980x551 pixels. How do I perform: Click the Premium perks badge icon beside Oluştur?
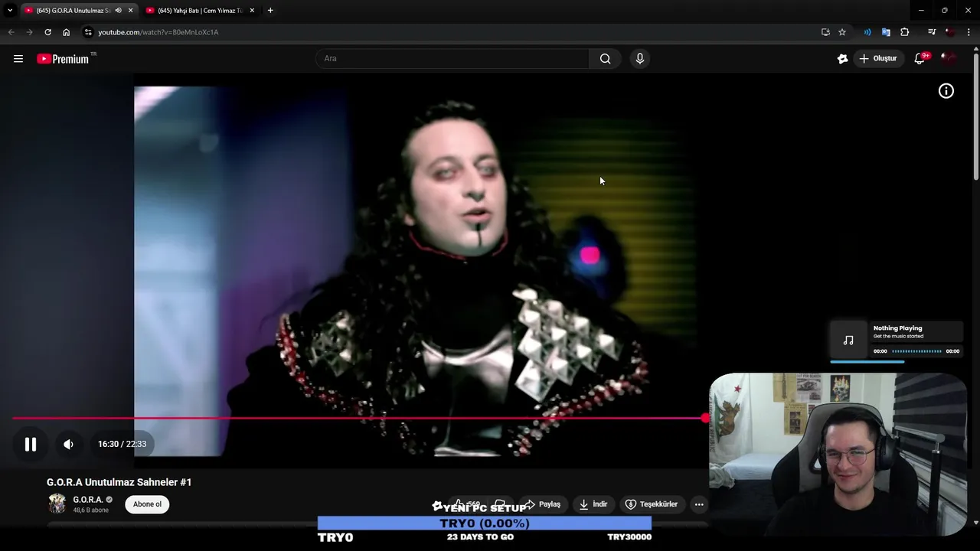tap(842, 59)
